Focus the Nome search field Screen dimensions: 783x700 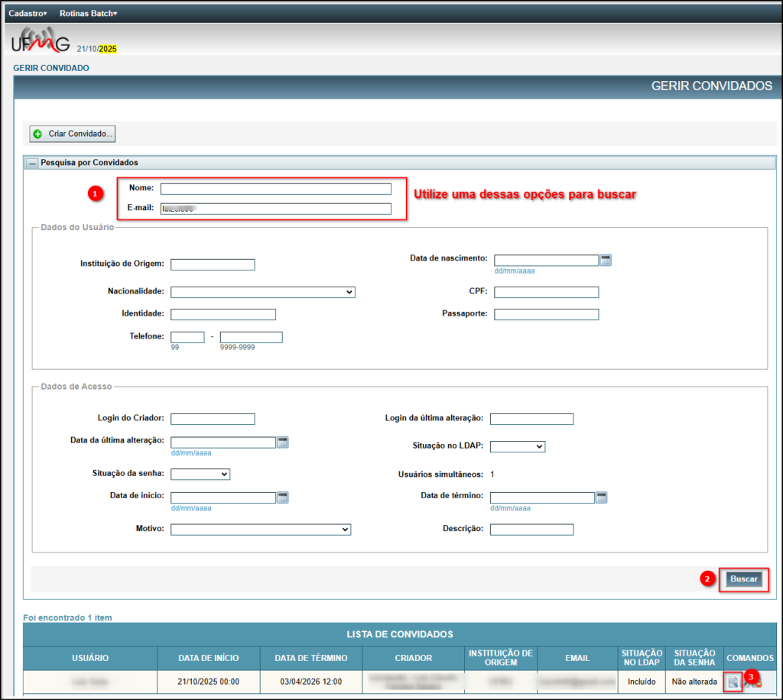pyautogui.click(x=275, y=189)
